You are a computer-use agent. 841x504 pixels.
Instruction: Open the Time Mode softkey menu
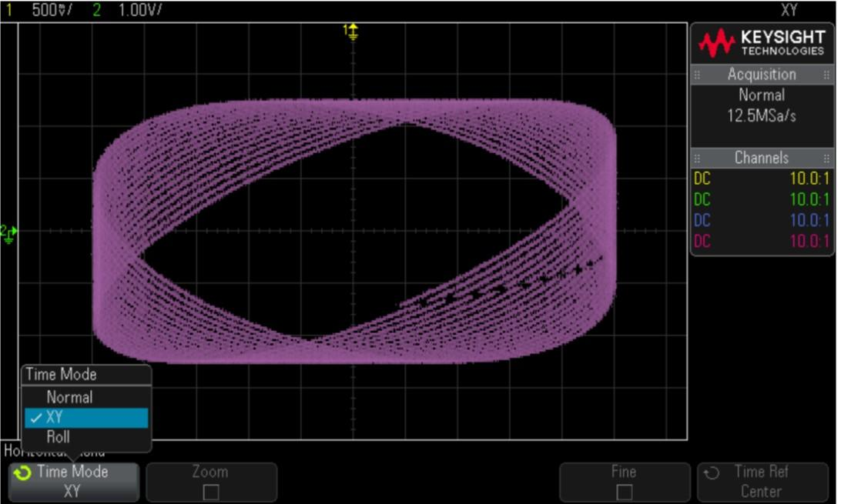tap(73, 482)
